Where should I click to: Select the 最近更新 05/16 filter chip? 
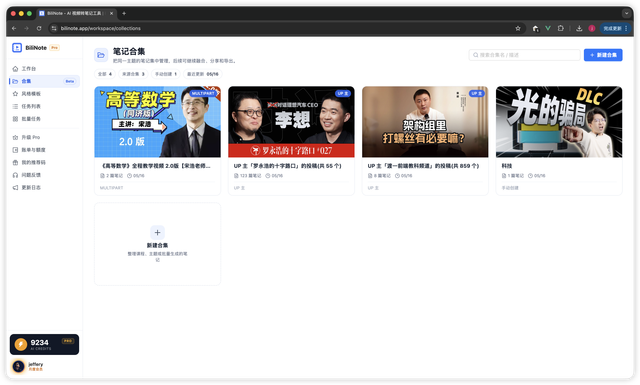click(202, 74)
